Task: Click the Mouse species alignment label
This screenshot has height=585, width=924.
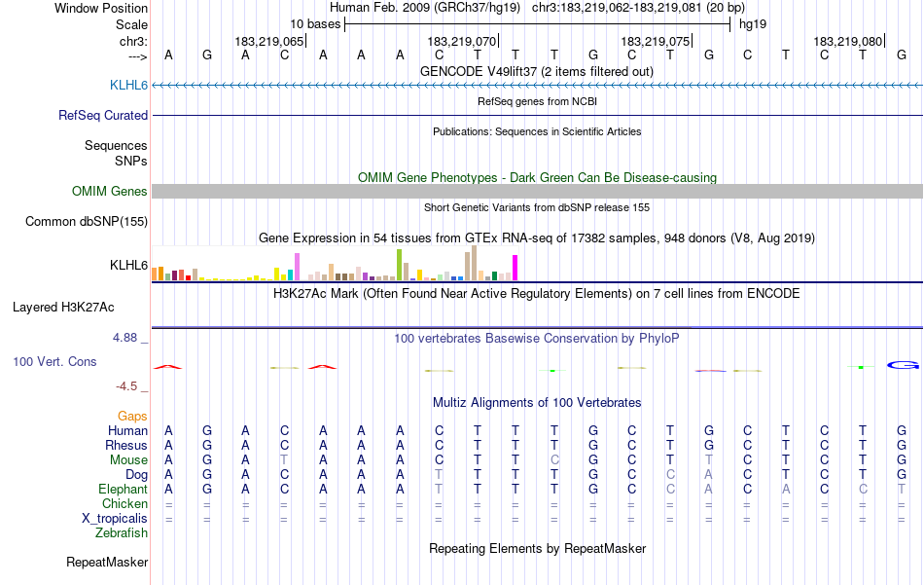Action: [128, 460]
